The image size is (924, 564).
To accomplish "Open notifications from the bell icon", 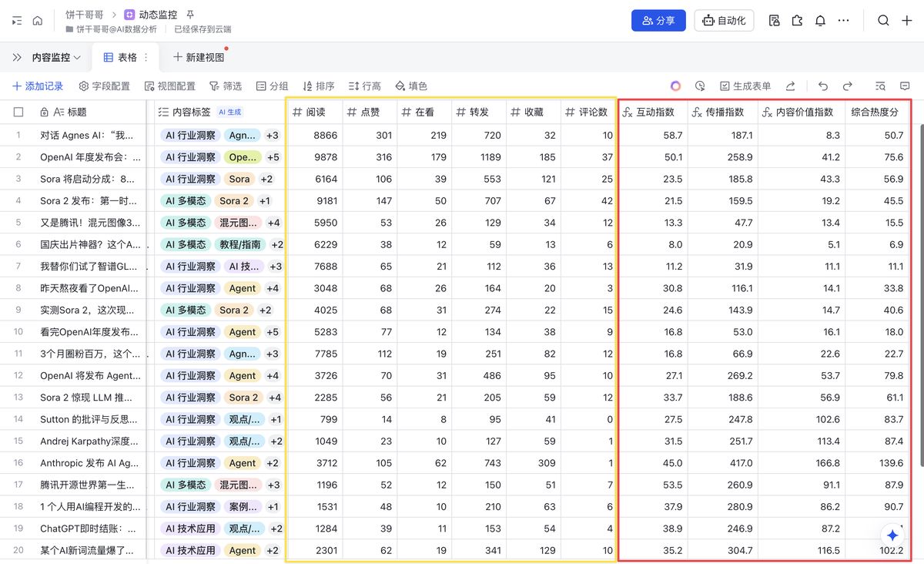I will pos(820,21).
